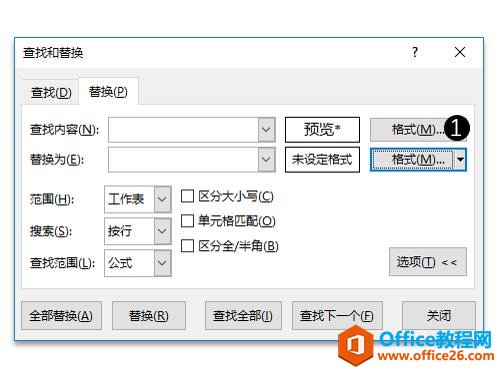Click the 查找下一个(F) button

[x=337, y=316]
